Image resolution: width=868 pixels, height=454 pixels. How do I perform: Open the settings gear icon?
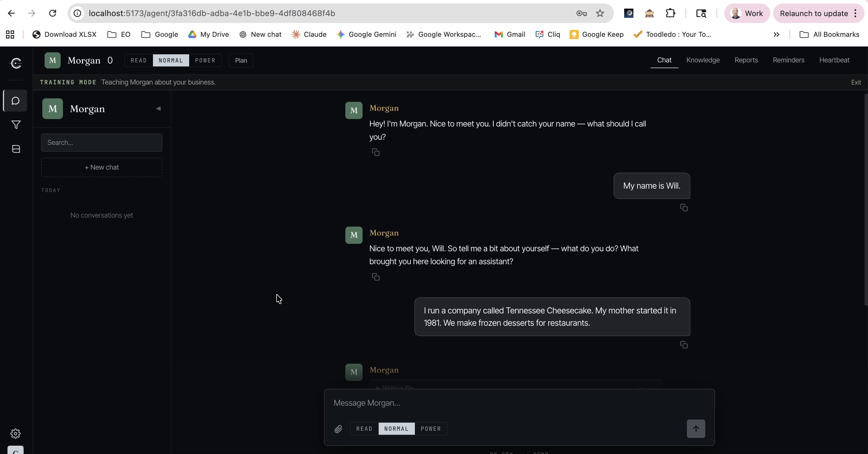[16, 433]
